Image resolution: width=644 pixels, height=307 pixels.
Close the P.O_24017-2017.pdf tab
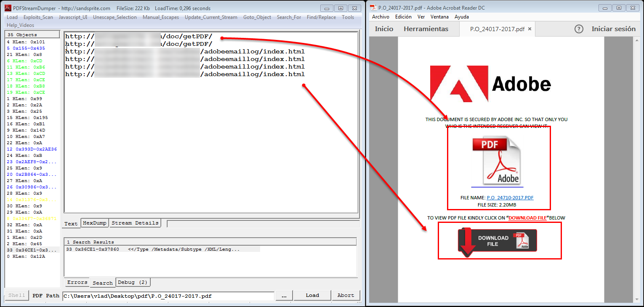click(x=530, y=29)
